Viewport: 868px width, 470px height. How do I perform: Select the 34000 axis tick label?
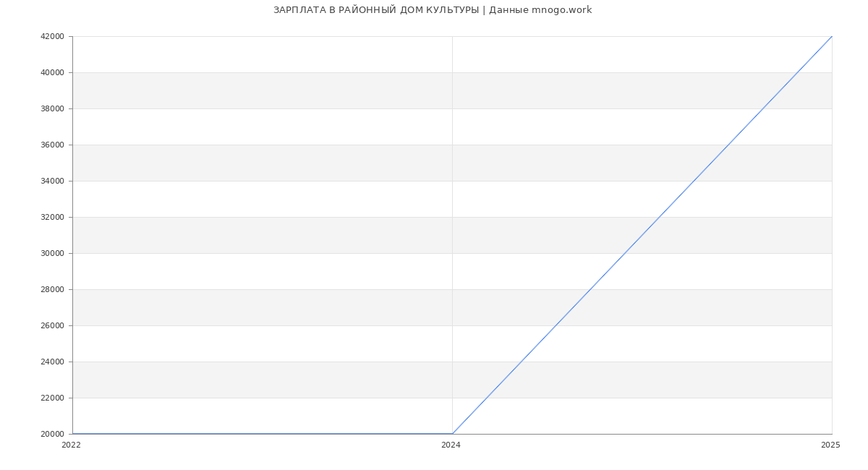(x=52, y=181)
